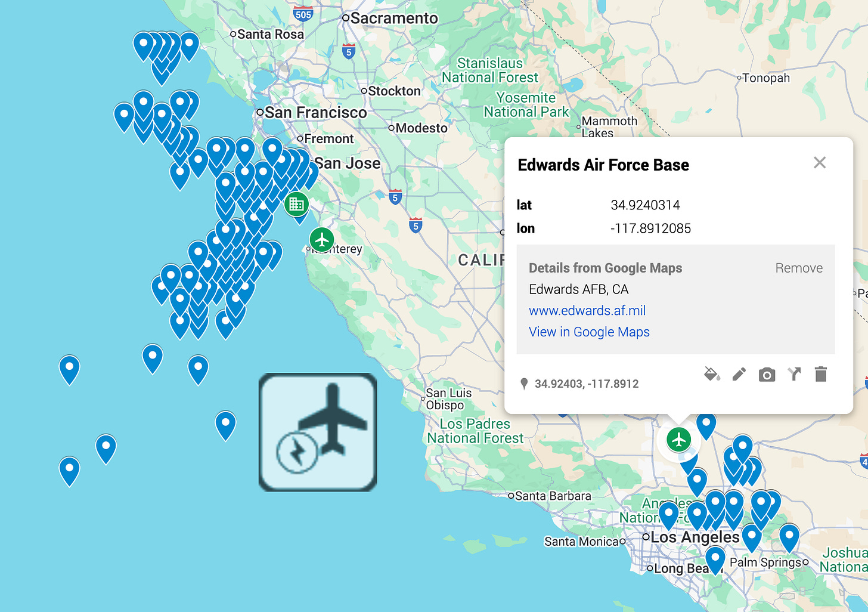Click the Santa Rosa city label

(x=271, y=35)
